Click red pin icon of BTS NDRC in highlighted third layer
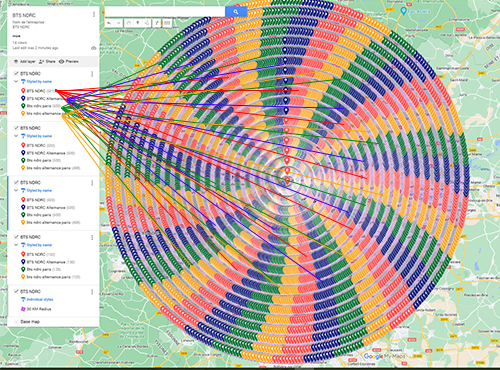Screen dimensions: 500x370 (23, 200)
